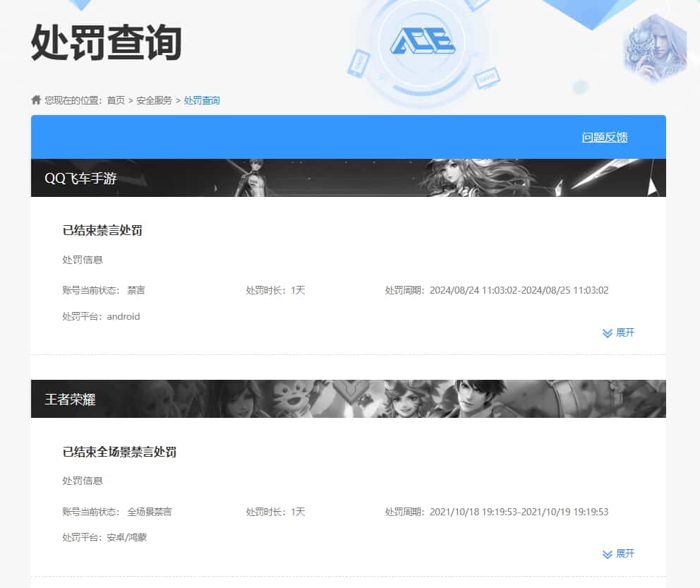Expand the 王者荣耀 punishment details 展开
The width and height of the screenshot is (700, 588).
(x=625, y=553)
